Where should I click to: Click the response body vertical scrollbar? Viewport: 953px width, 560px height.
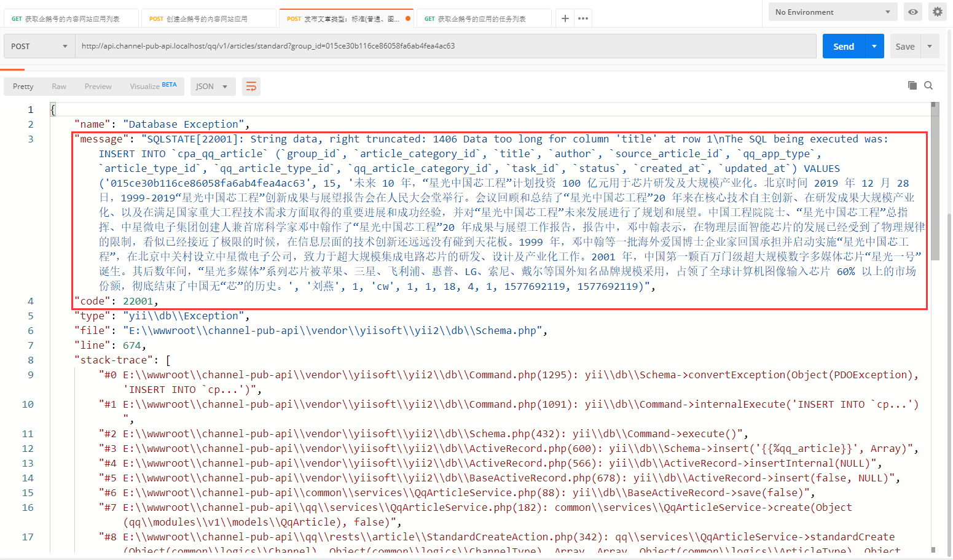[x=935, y=184]
